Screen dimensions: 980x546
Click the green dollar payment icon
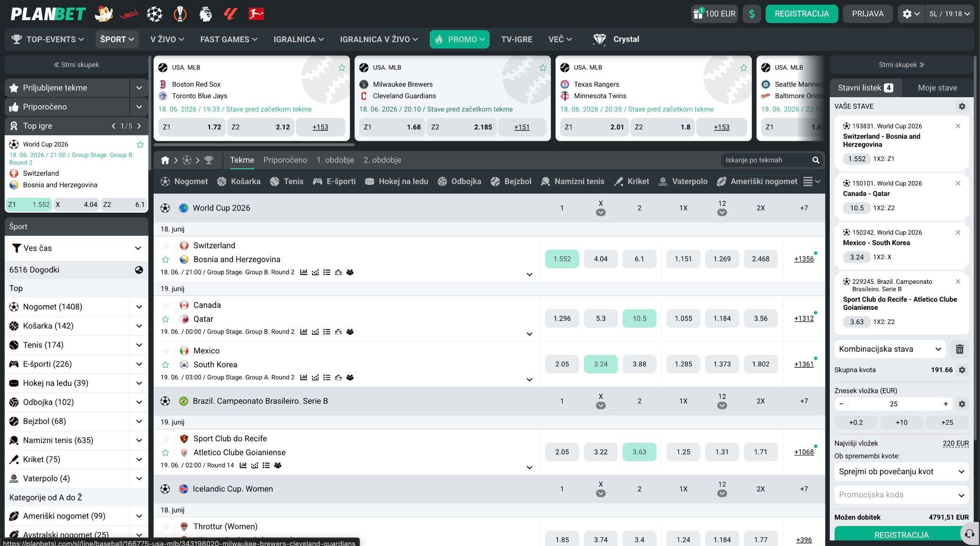coord(752,14)
